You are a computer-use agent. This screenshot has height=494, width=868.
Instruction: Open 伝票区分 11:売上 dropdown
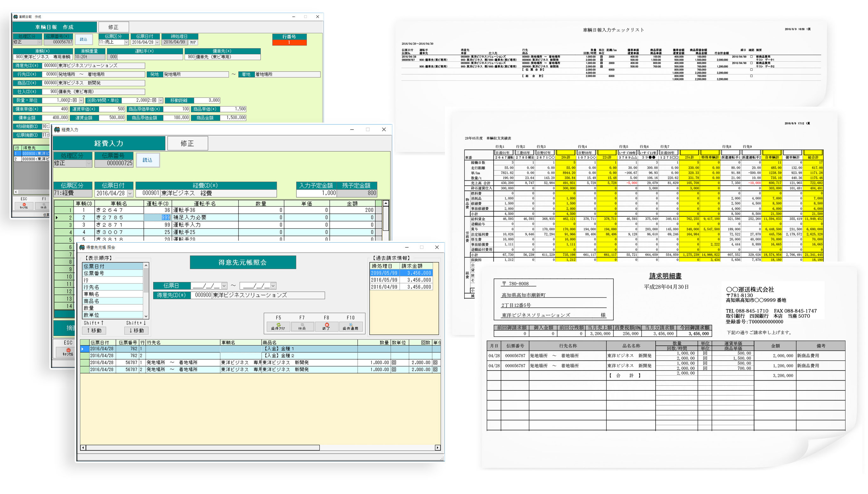[126, 42]
